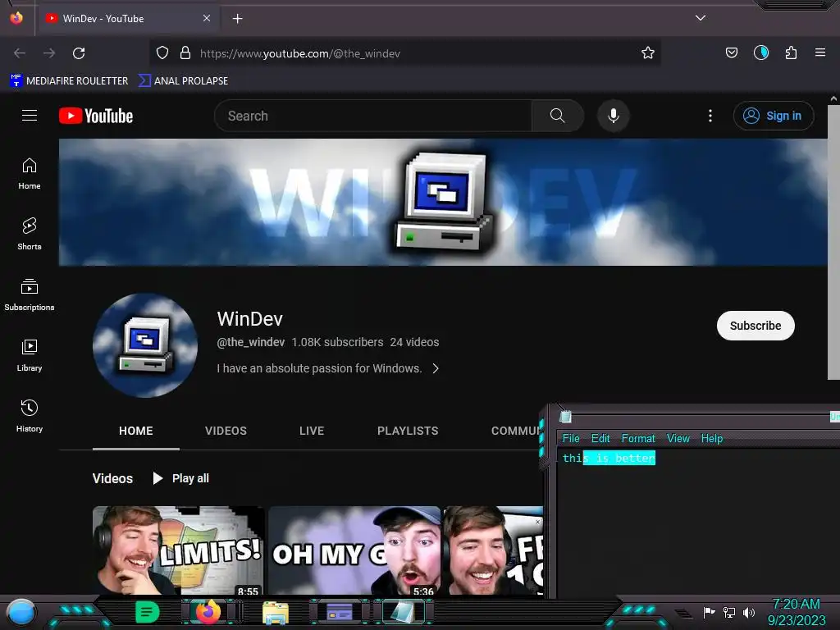Click the Notepad taskbar button
This screenshot has width=840, height=630.
402,612
